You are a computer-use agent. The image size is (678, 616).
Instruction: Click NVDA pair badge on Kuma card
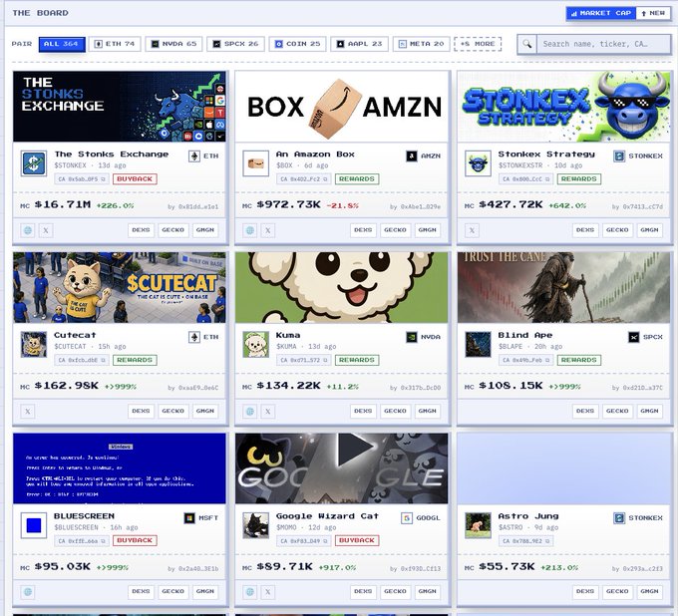[x=424, y=337]
